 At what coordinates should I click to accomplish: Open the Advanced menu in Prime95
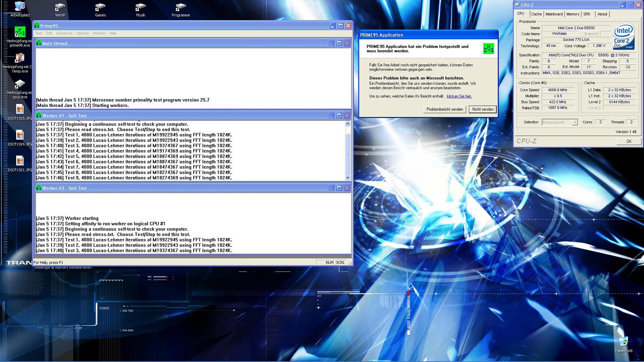64,33
